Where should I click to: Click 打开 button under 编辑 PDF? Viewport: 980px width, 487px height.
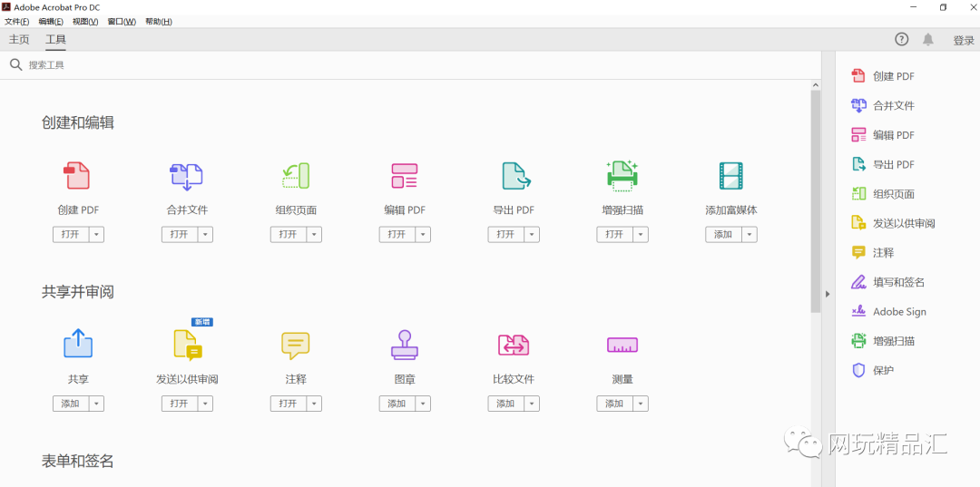pos(397,235)
